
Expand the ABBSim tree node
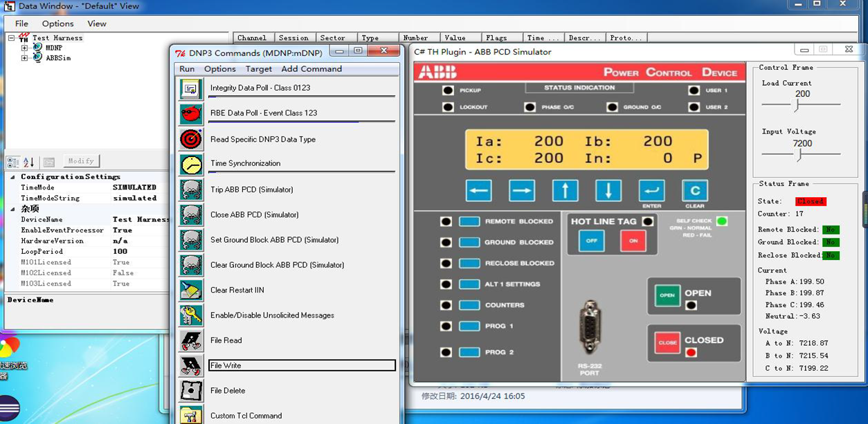[x=25, y=58]
